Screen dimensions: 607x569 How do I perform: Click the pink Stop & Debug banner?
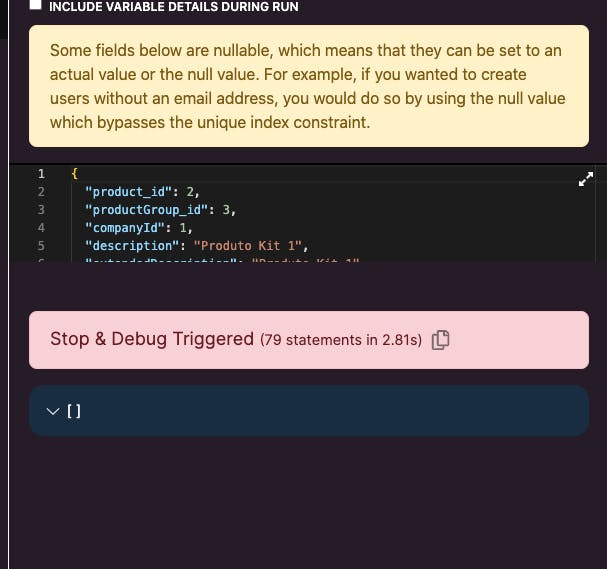309,340
